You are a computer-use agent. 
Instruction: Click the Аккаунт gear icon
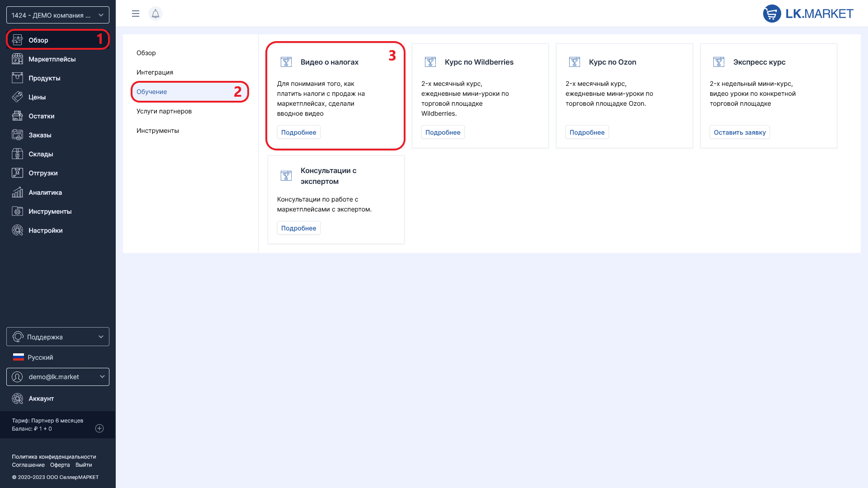coord(17,399)
